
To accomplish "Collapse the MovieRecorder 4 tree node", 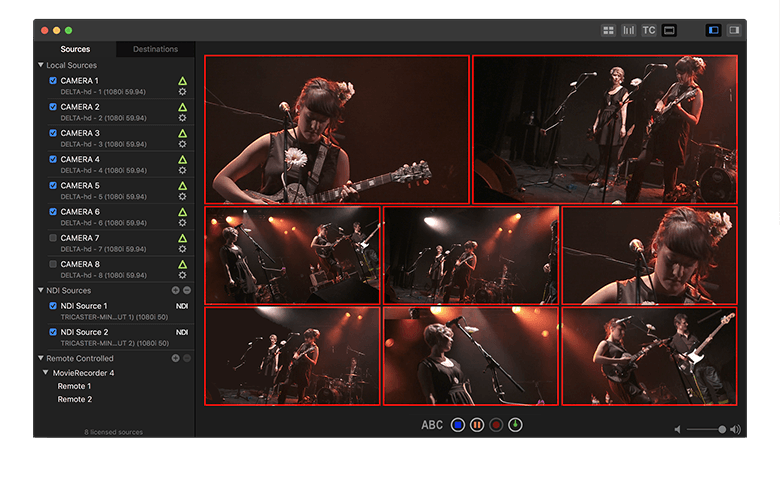I will 46,373.
